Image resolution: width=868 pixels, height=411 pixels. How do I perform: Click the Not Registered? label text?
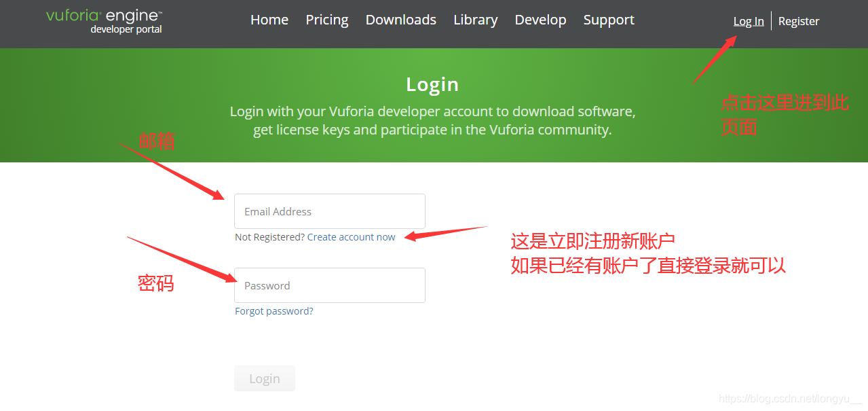click(x=269, y=237)
